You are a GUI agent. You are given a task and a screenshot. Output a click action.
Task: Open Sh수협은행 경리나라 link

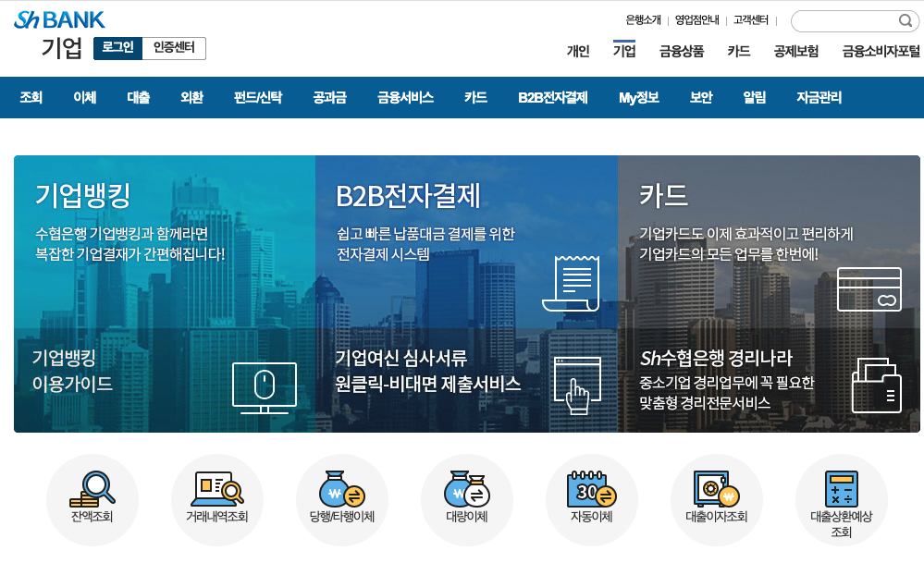click(716, 358)
